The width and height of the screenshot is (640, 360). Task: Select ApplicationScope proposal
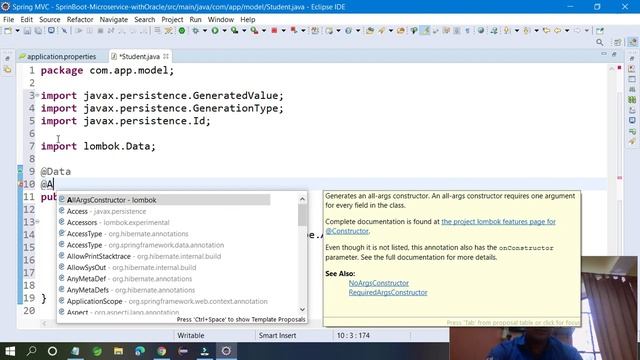tap(164, 301)
